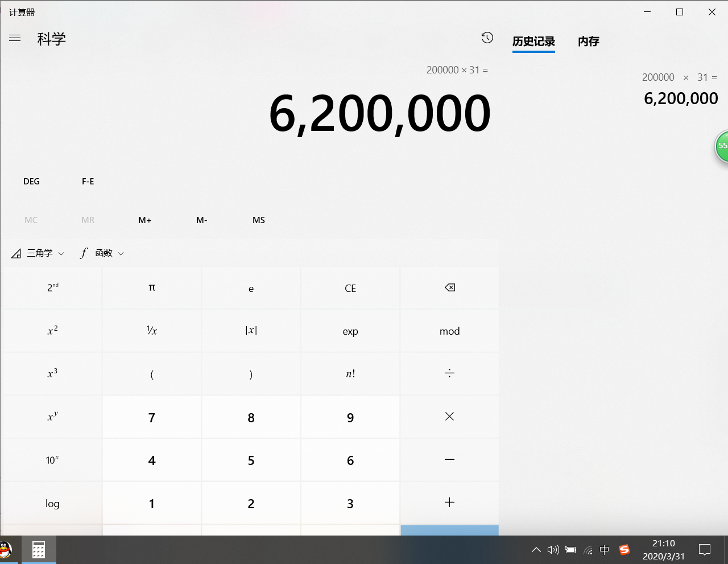728x564 pixels.
Task: Insert a close parenthesis
Action: point(251,374)
